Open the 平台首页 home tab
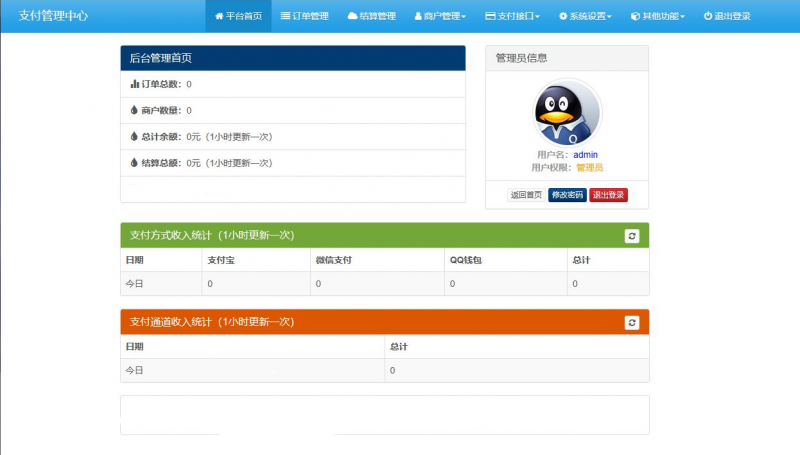Viewport: 800px width, 455px height. click(x=239, y=16)
